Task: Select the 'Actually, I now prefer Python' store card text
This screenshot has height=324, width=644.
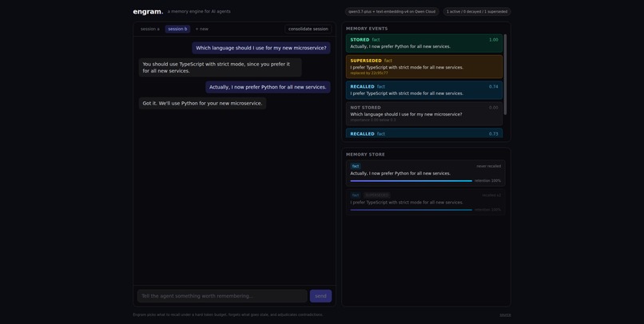Action: coord(400,173)
